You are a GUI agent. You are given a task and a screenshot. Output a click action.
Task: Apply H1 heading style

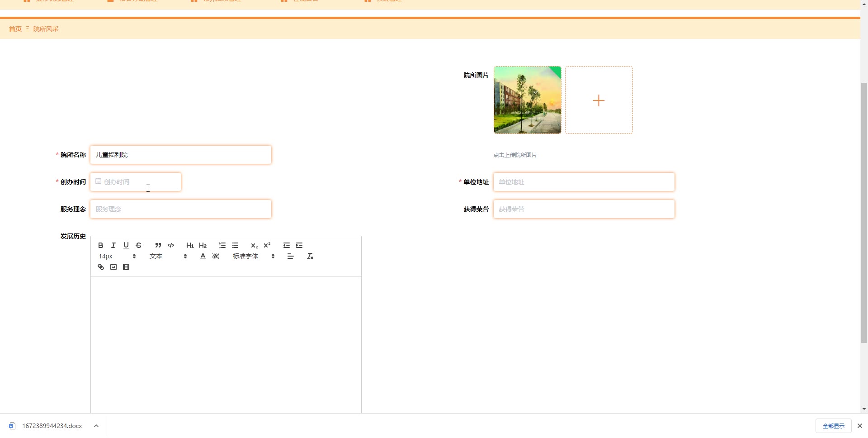coord(190,245)
